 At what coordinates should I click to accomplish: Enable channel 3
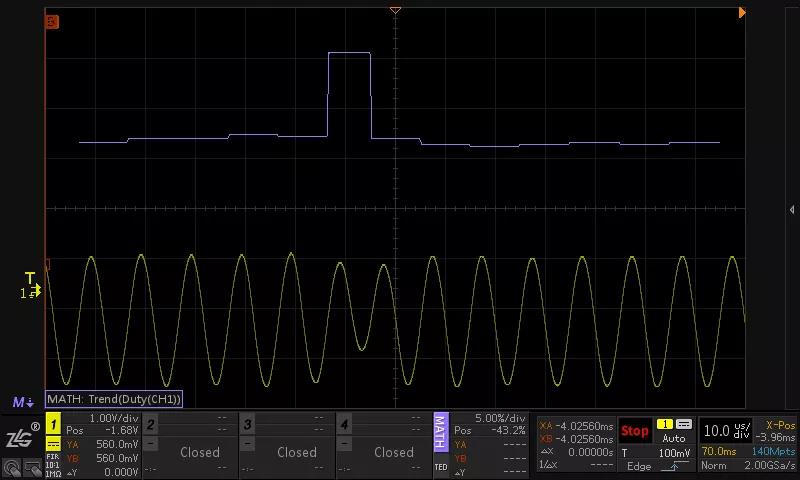(x=247, y=426)
